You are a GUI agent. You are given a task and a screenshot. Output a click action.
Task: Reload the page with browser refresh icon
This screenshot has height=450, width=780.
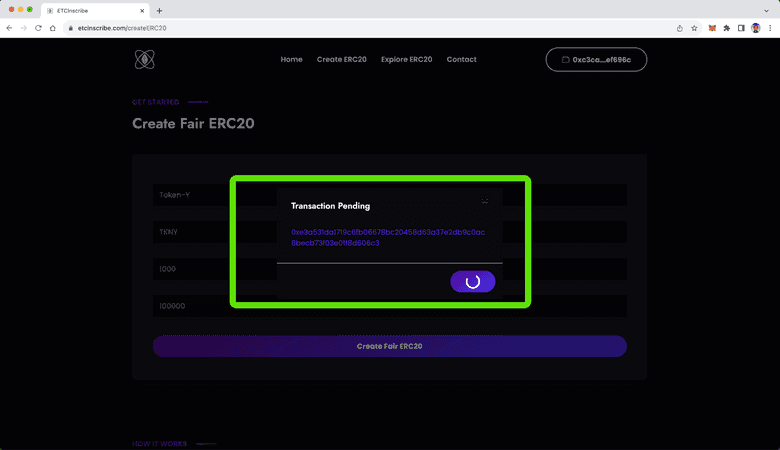pyautogui.click(x=39, y=28)
